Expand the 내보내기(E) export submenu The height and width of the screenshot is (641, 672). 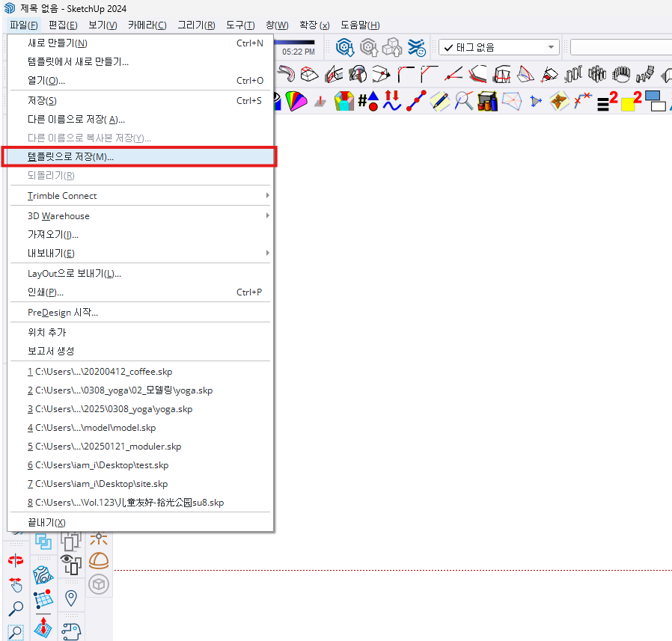[x=140, y=253]
